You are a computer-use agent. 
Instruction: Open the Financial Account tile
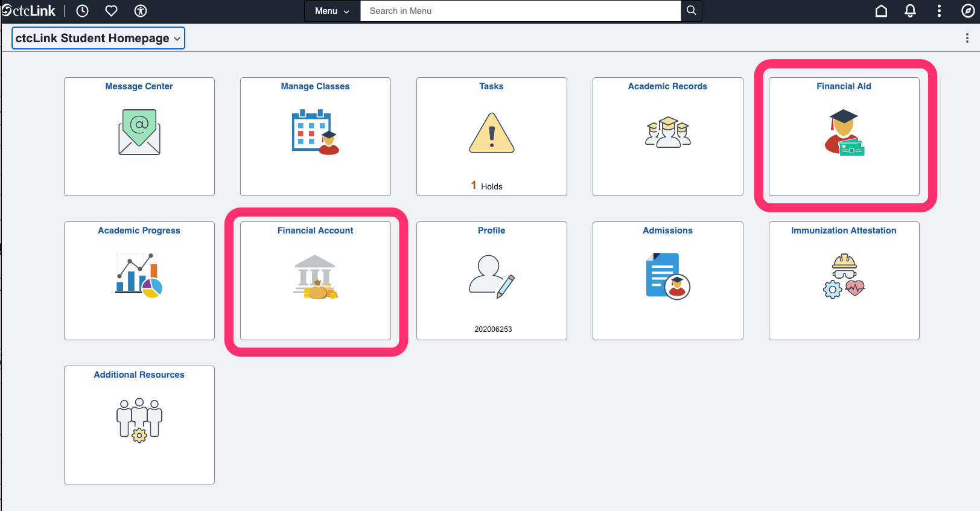coord(316,281)
